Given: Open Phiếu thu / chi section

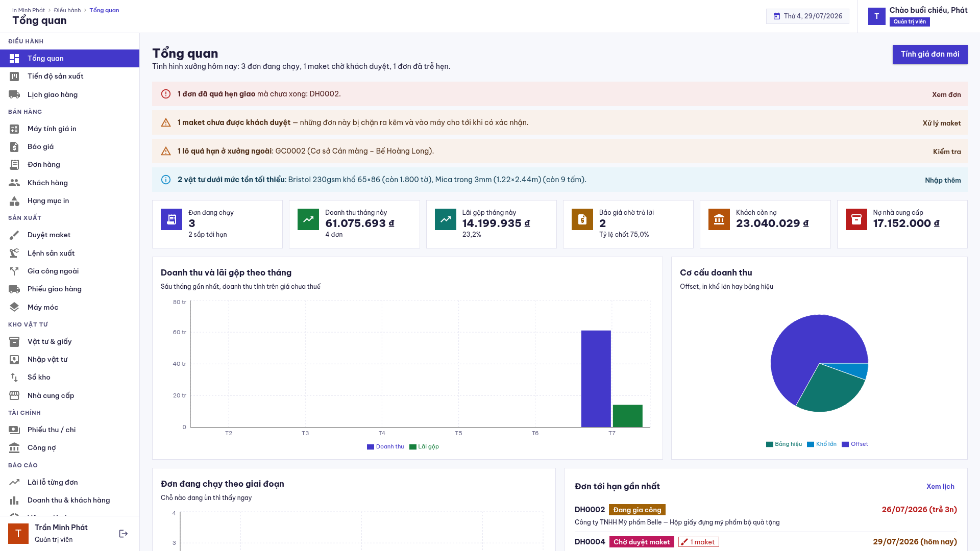Looking at the screenshot, I should coord(69,430).
